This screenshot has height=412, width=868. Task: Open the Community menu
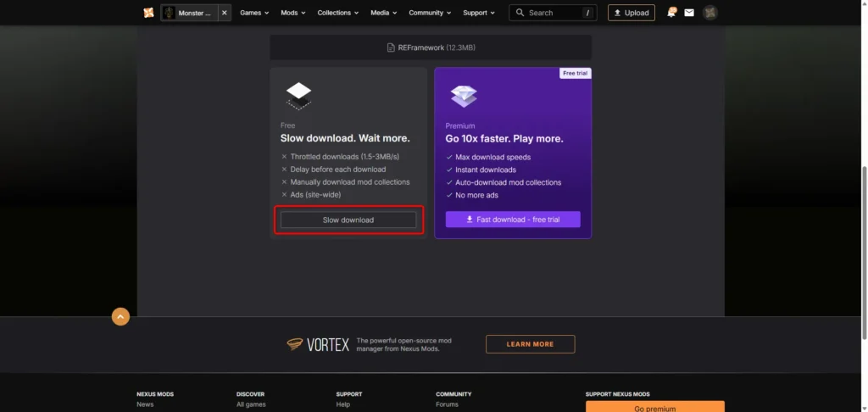(x=430, y=13)
